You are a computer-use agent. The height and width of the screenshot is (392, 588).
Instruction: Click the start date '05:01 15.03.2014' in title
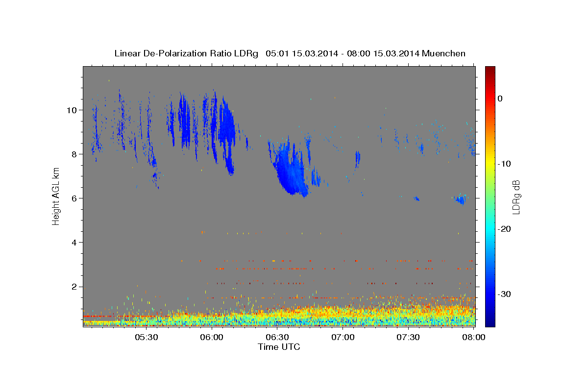coord(301,53)
